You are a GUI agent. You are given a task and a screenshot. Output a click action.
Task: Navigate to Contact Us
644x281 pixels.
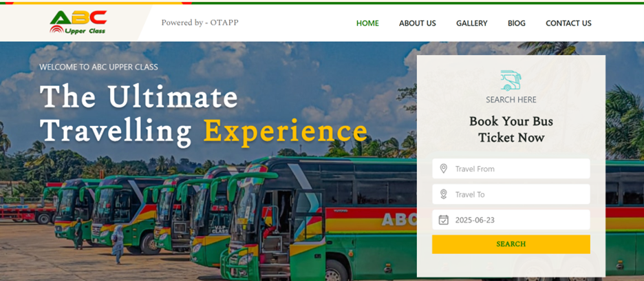[x=568, y=23]
